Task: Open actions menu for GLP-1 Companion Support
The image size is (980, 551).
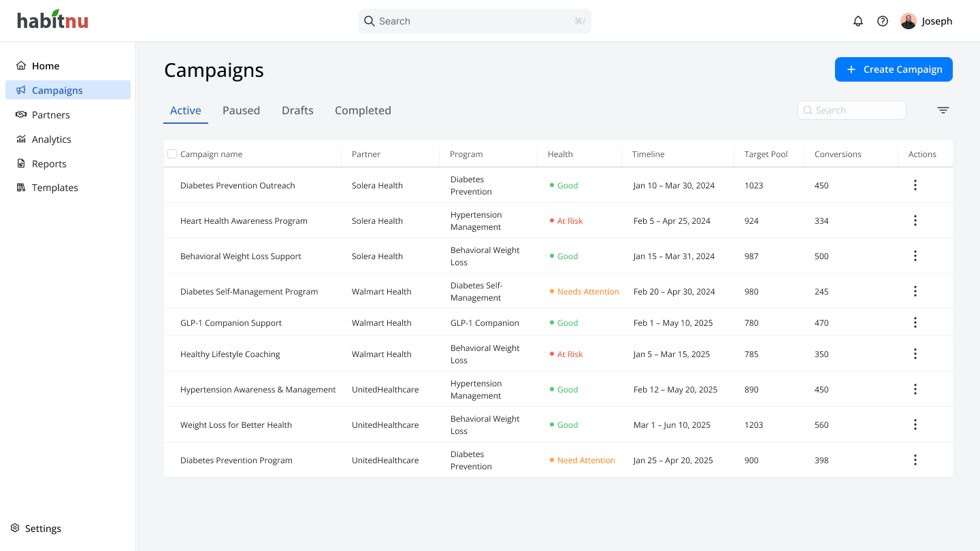Action: click(915, 322)
